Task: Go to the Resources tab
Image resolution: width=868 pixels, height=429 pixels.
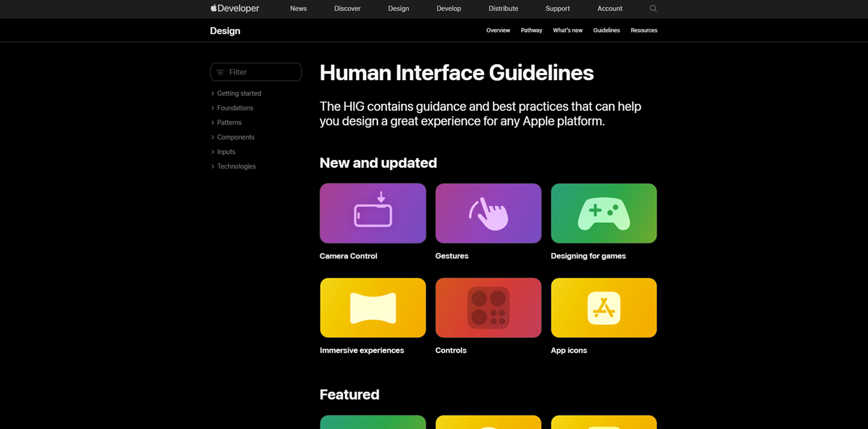Action: [644, 30]
